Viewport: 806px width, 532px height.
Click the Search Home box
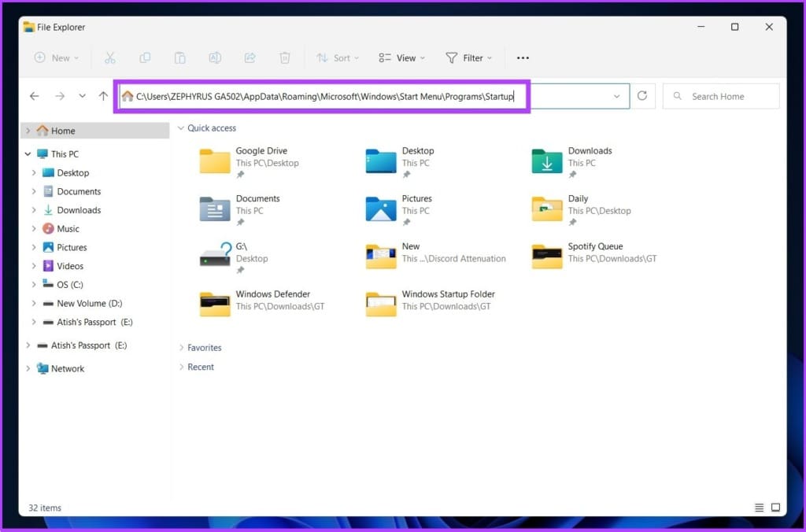[x=721, y=96]
